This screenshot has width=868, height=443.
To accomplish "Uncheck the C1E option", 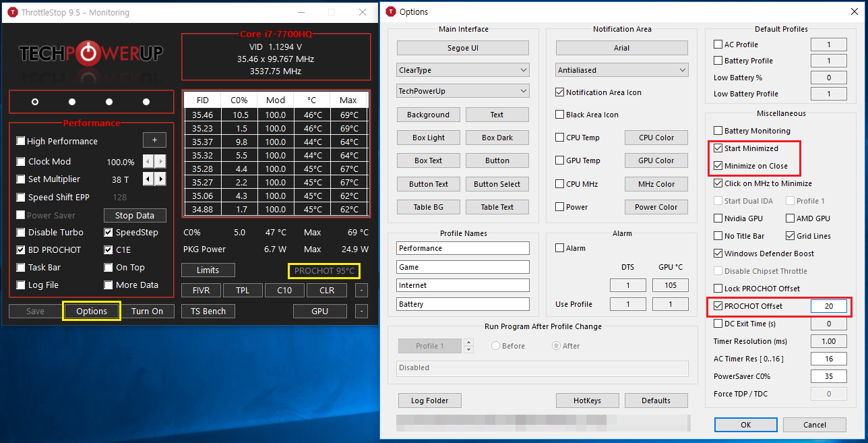I will click(108, 250).
